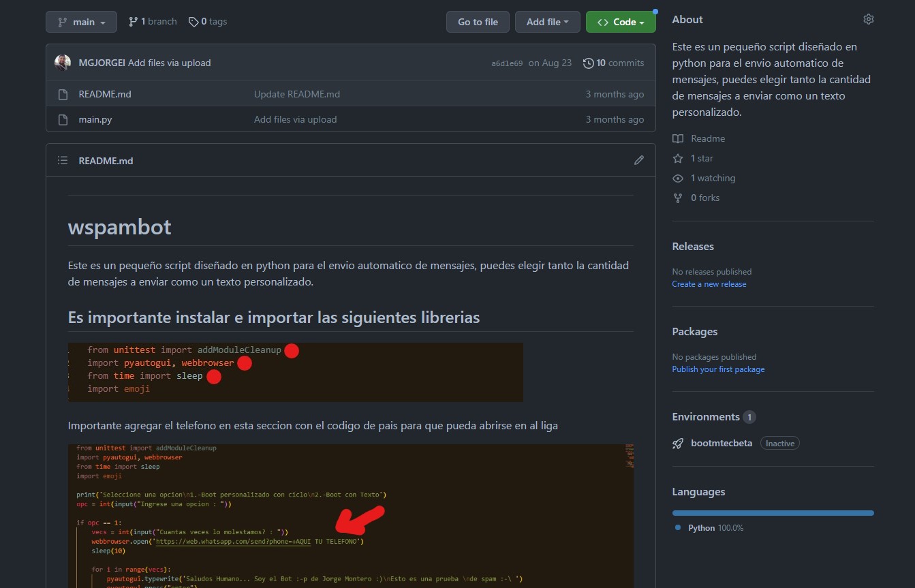Open the MGJORGEI author link
This screenshot has width=915, height=588.
point(102,63)
